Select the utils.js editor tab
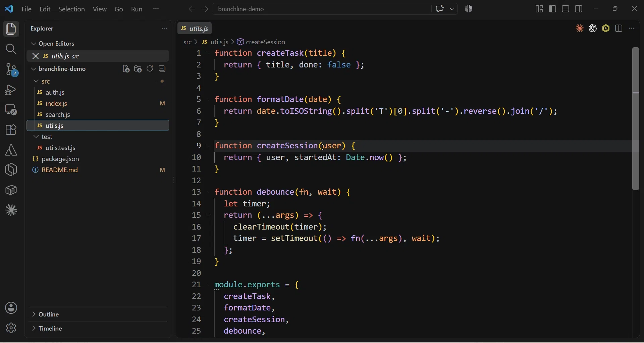The width and height of the screenshot is (644, 343). pyautogui.click(x=195, y=29)
